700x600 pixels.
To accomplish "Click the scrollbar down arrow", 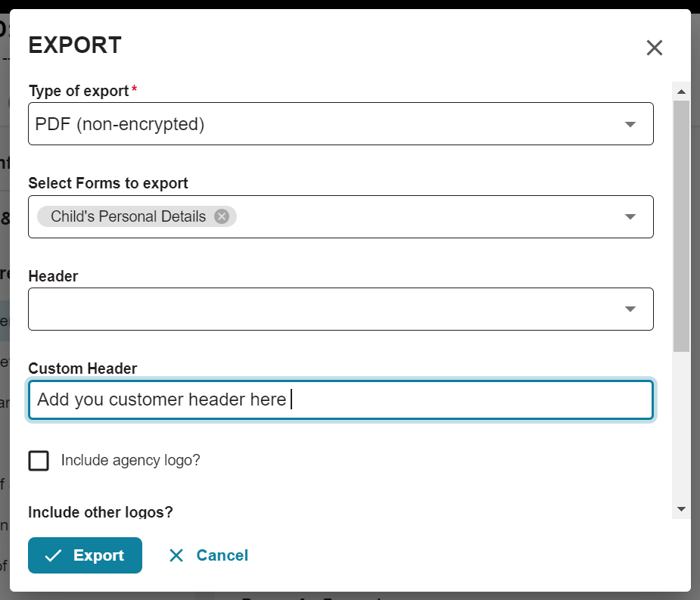I will tap(681, 509).
